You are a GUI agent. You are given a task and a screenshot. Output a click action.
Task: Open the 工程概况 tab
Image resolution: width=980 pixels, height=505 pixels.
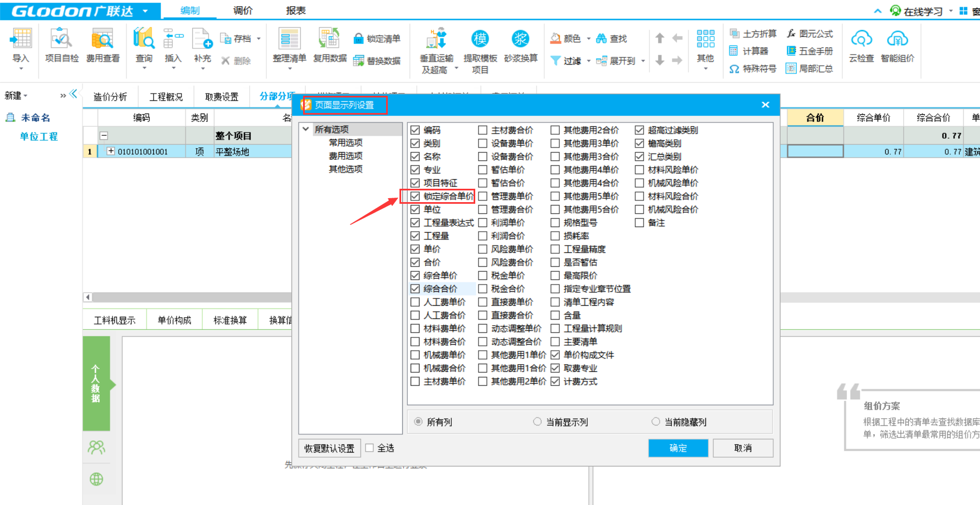click(x=166, y=96)
